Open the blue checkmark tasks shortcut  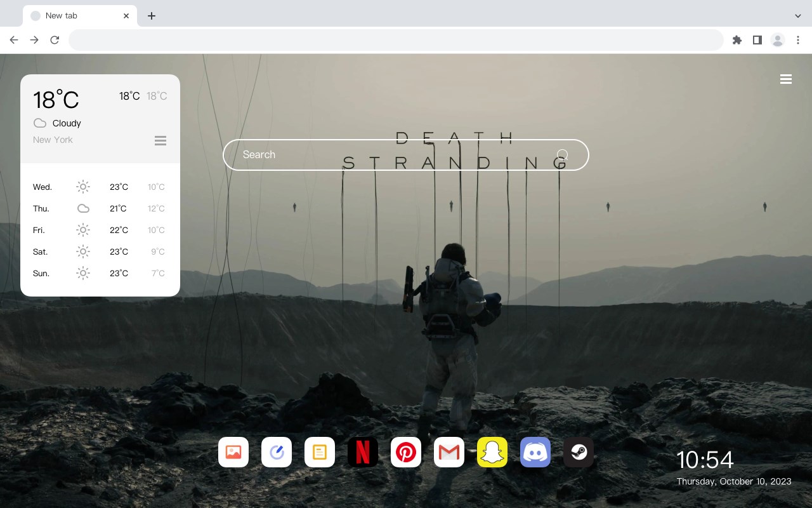277,452
